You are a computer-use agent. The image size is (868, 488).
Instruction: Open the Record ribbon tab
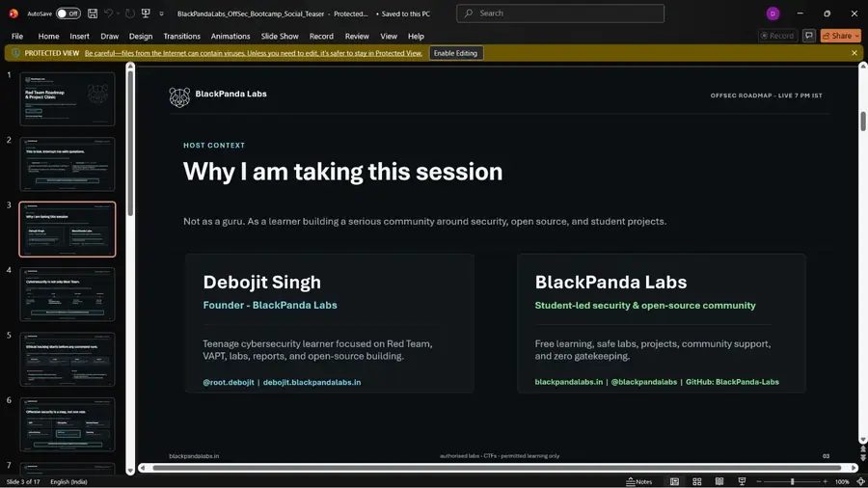(x=321, y=36)
